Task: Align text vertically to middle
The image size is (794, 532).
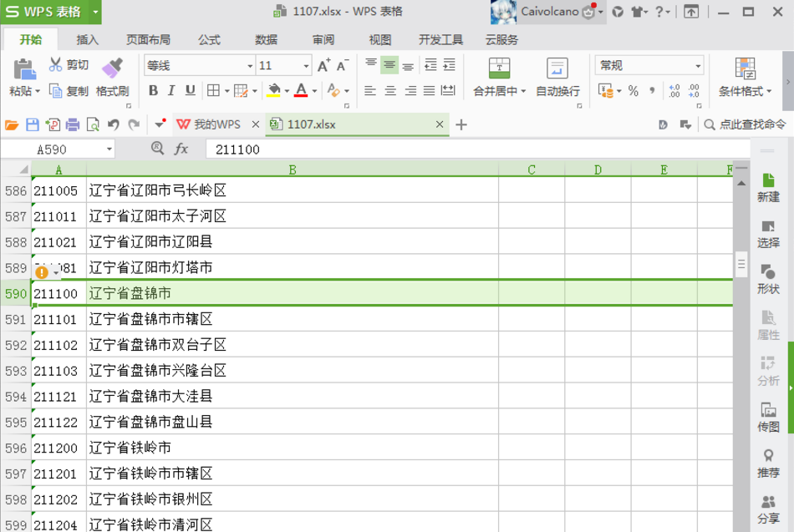Action: (x=389, y=65)
